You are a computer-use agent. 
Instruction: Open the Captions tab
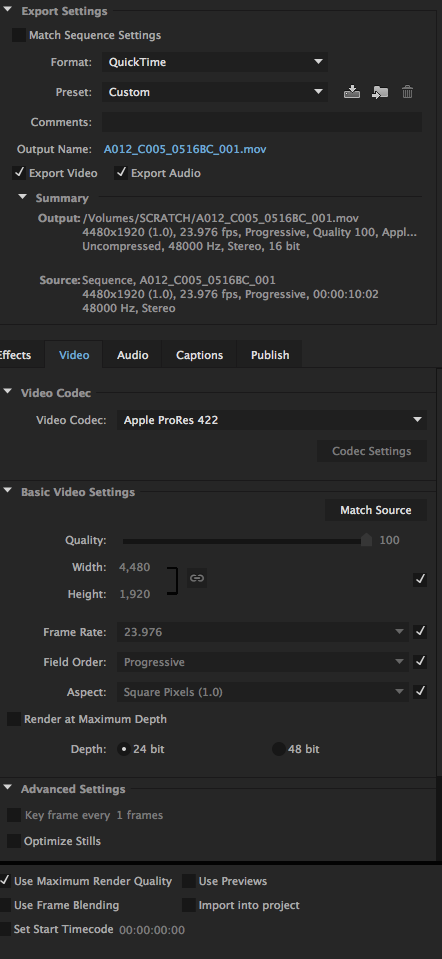[x=199, y=355]
